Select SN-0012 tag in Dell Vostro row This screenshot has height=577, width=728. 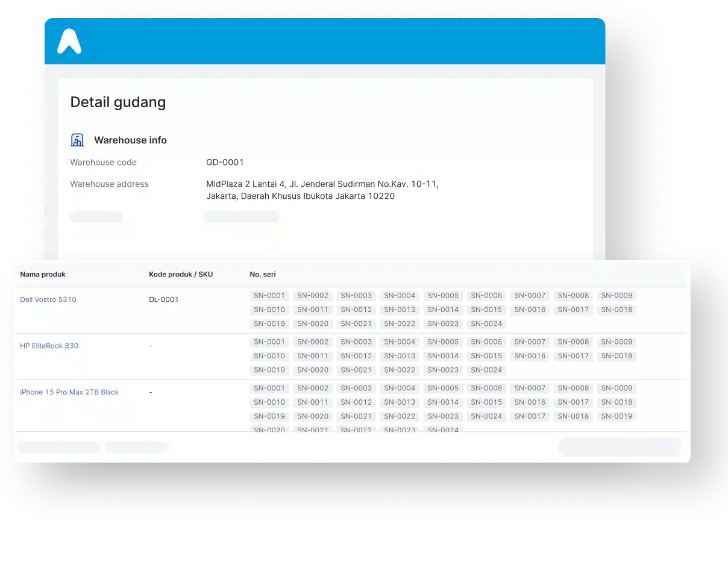356,310
